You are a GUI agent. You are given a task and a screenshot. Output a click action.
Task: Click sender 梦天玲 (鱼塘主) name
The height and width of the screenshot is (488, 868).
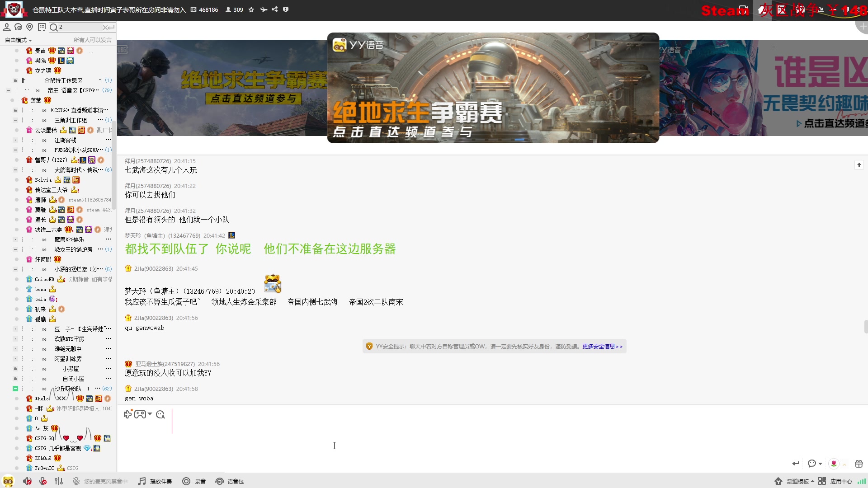[x=162, y=236]
